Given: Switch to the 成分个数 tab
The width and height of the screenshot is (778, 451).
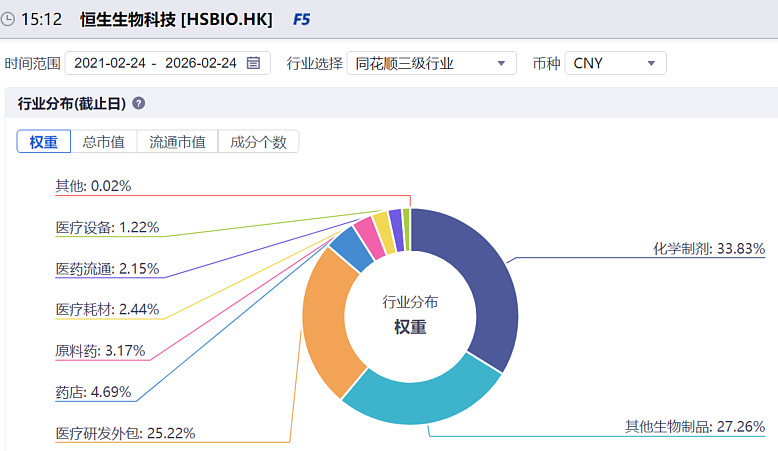Looking at the screenshot, I should pos(258,142).
